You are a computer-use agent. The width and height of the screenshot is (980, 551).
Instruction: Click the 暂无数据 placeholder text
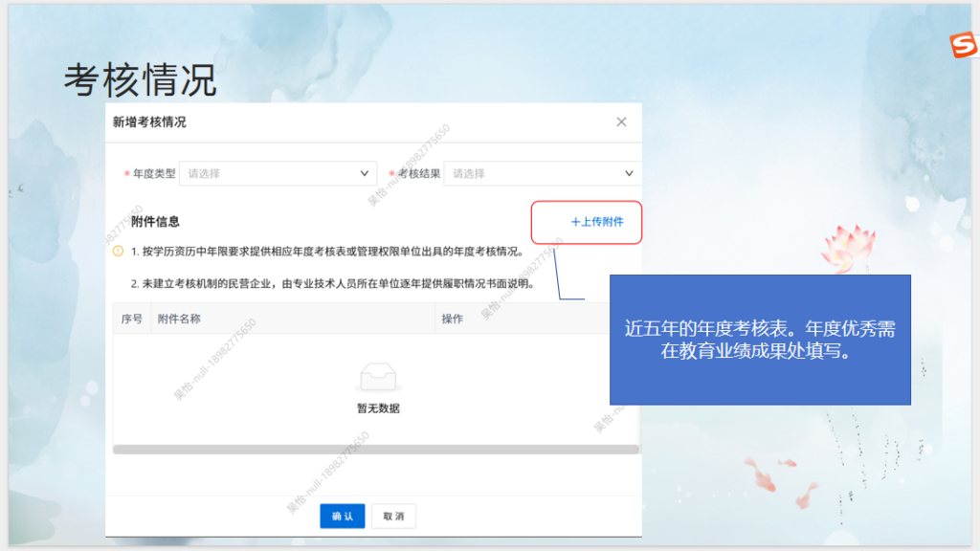(x=378, y=408)
